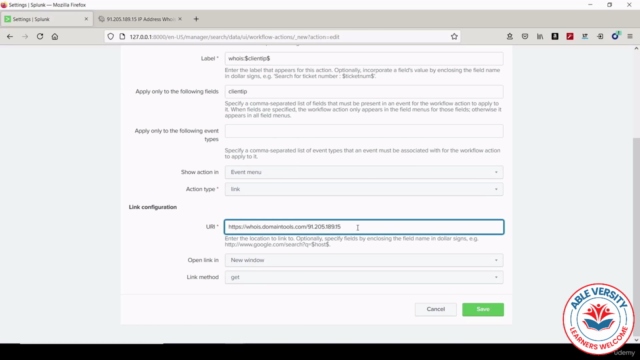Click the blue circular extension icon
Image resolution: width=640 pixels, height=360 pixels.
[x=615, y=36]
